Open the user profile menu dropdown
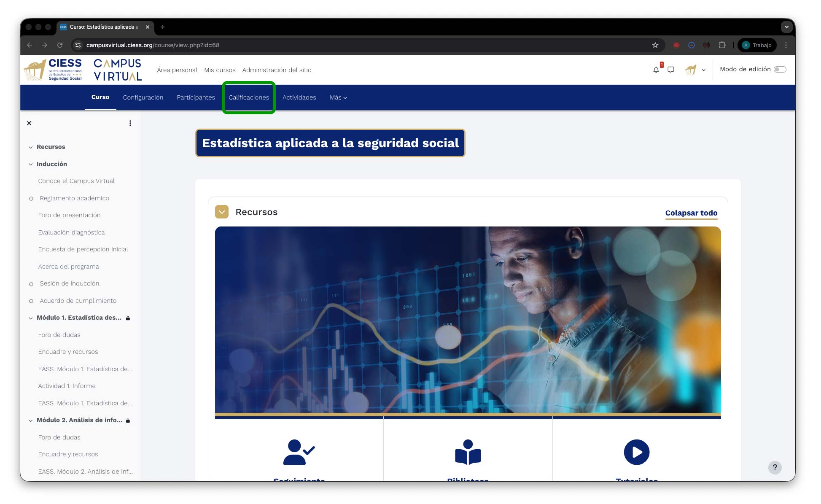Screen dimensions: 821x504 [x=695, y=70]
